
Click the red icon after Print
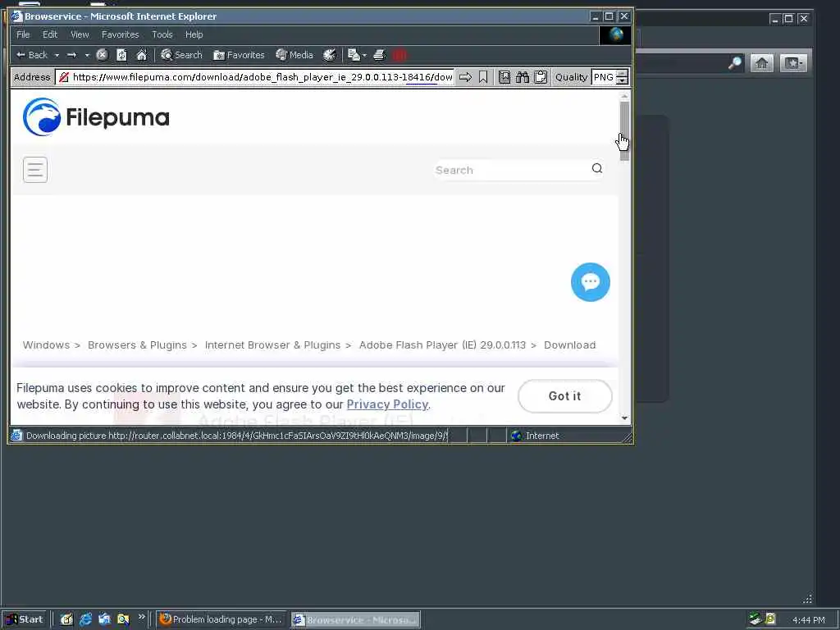click(x=399, y=55)
